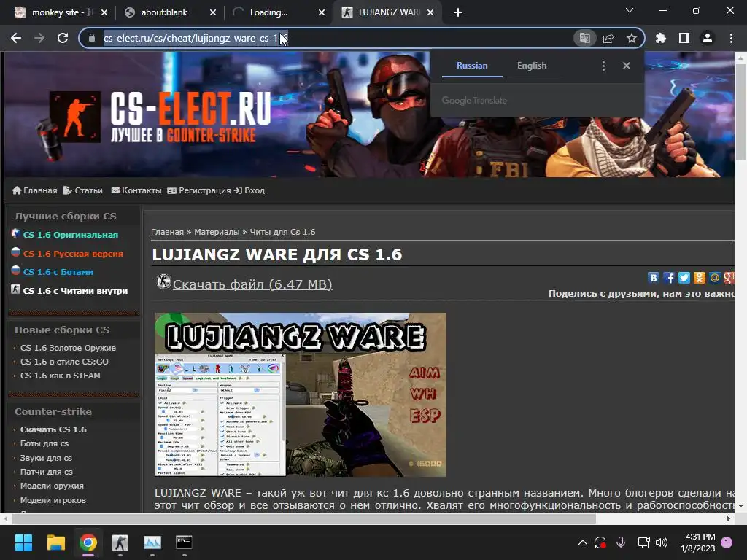The image size is (747, 560).
Task: Select Russian in the translate popup
Action: pos(472,66)
